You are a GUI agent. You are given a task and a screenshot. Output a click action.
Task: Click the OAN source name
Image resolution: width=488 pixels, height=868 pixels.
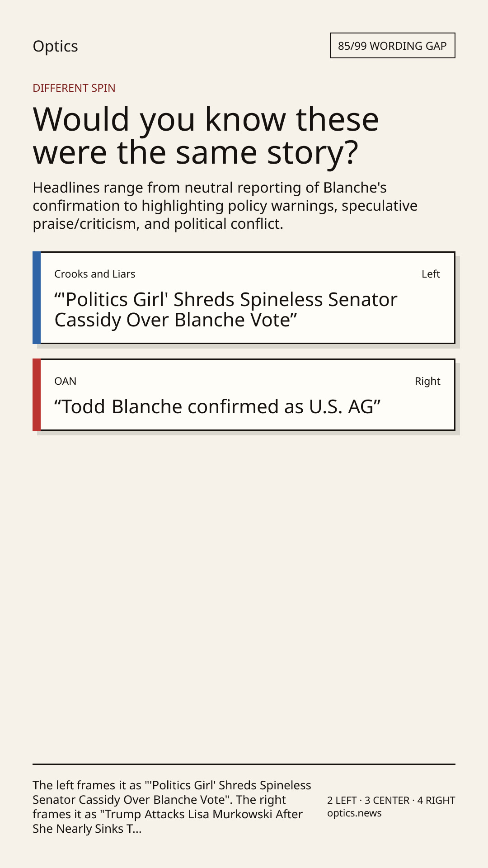(66, 381)
